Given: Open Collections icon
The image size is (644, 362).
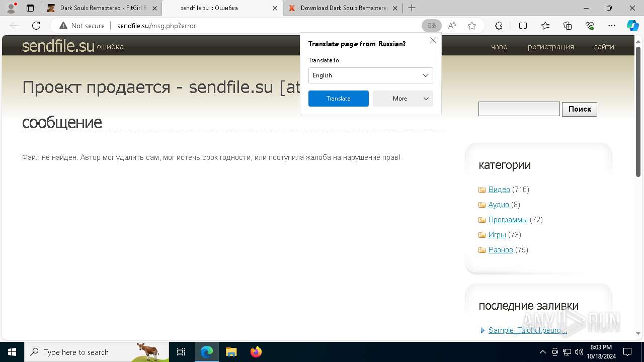Looking at the screenshot, I should [568, 26].
